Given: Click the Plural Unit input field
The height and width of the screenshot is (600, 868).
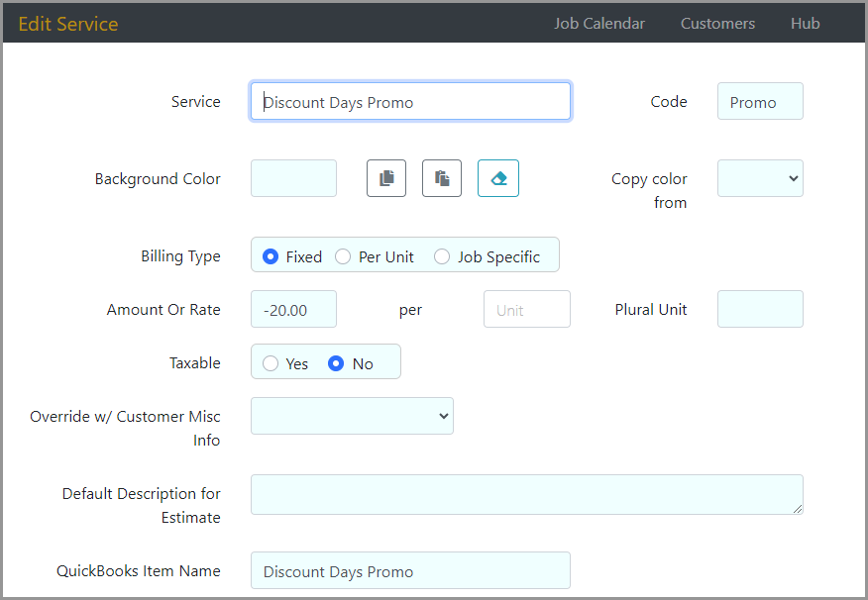Looking at the screenshot, I should tap(760, 309).
